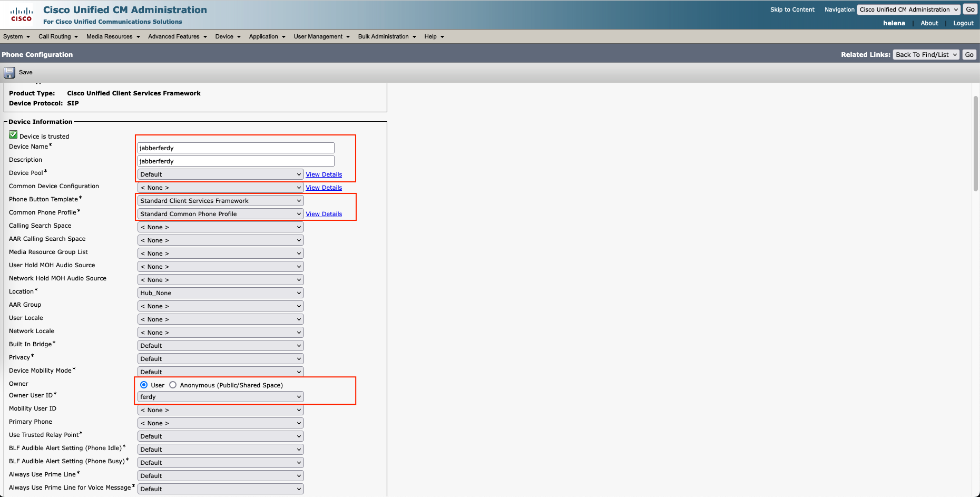
Task: Select Anonymous (Public/Shared Space) owner option
Action: coord(173,385)
